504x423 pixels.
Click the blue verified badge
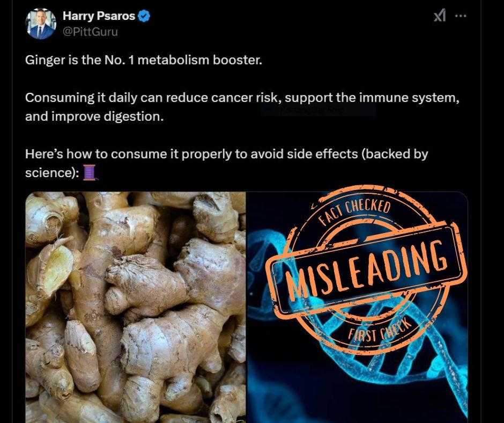pos(143,16)
